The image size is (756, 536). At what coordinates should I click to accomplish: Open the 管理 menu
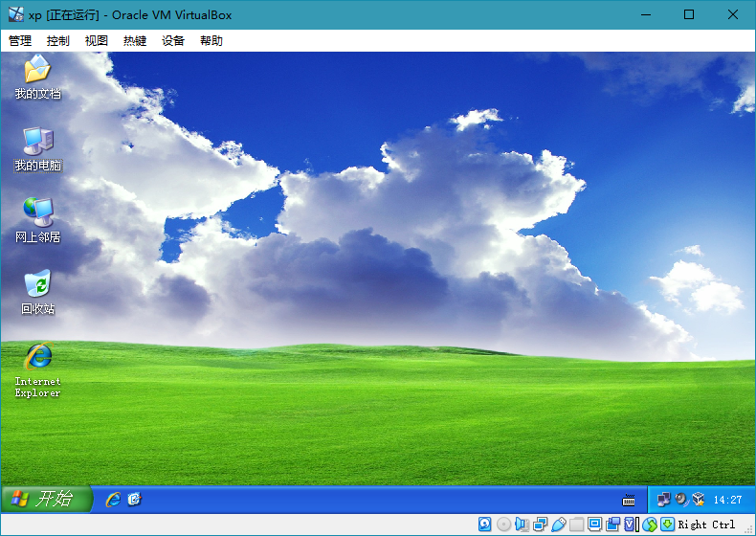click(20, 41)
